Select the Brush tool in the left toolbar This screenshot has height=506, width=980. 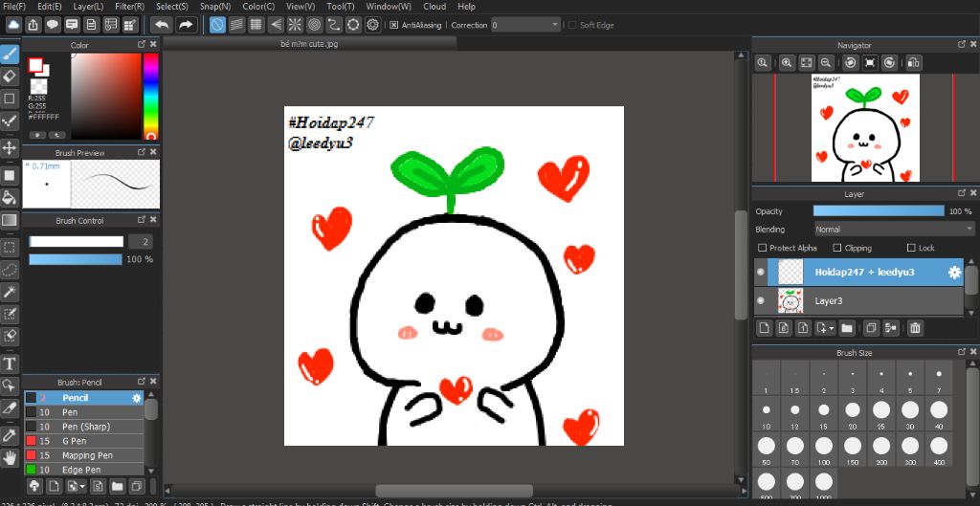point(10,55)
